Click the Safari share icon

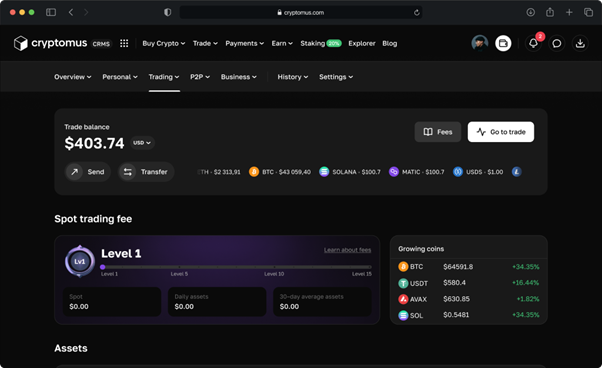[x=550, y=12]
